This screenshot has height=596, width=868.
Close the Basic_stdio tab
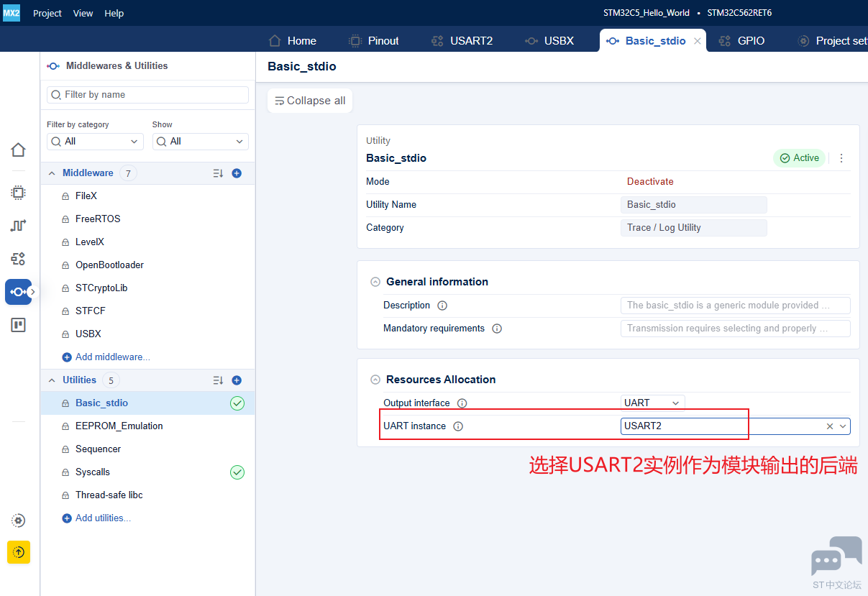pos(697,41)
